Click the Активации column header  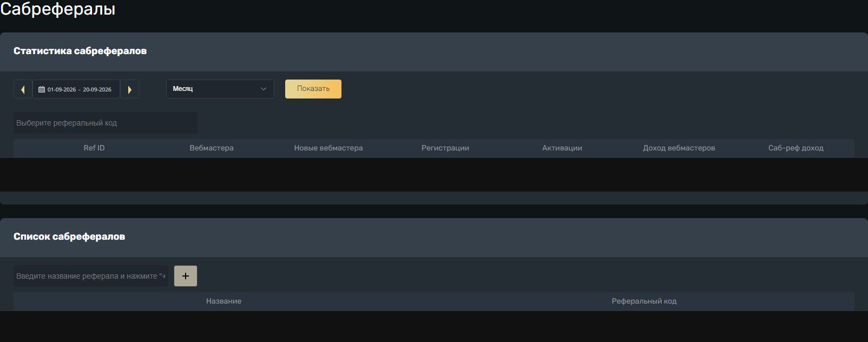tap(562, 148)
